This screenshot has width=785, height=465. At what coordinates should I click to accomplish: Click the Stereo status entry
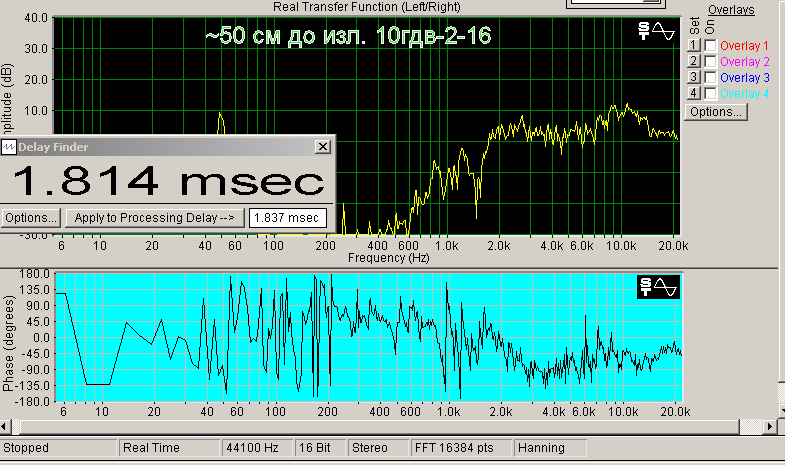point(378,448)
